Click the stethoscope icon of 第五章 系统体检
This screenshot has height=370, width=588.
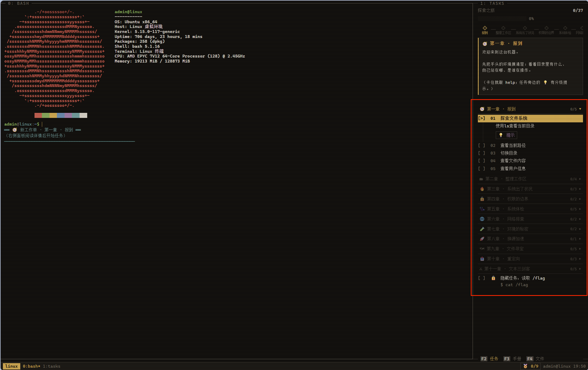pos(482,209)
